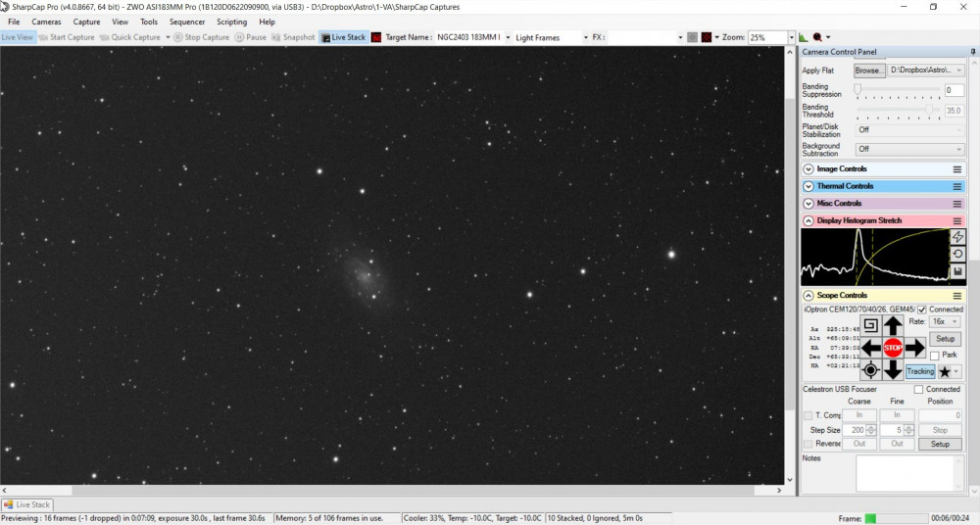The image size is (980, 525).
Task: Click the Live Stack tab icon at bottom
Action: (x=8, y=505)
